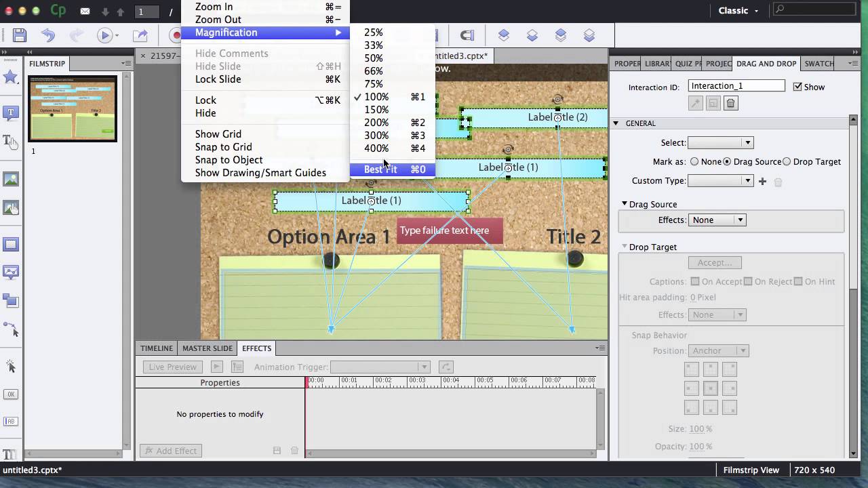The height and width of the screenshot is (488, 868).
Task: Click the Send Backward layer icon
Action: pos(532,35)
